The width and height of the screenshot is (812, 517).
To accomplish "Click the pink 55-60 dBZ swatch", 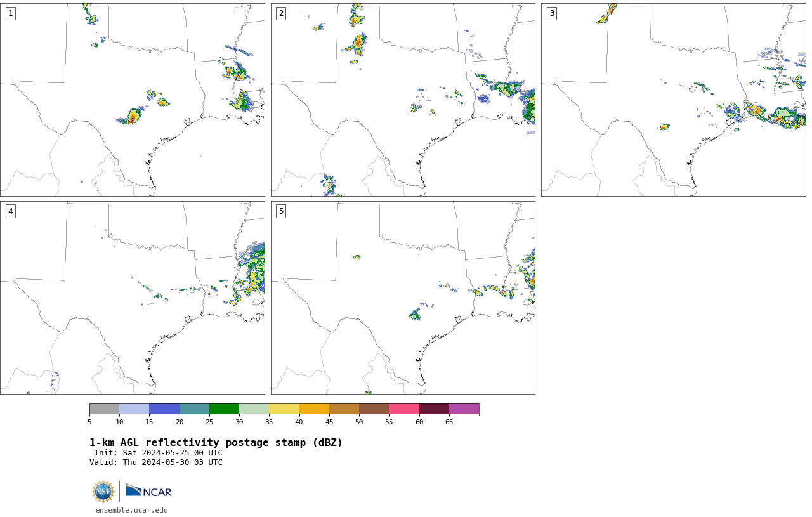I will tap(404, 409).
